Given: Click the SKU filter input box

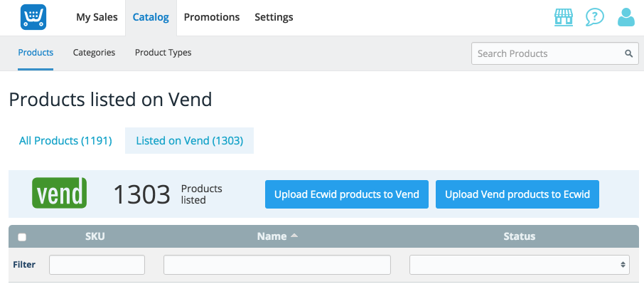Looking at the screenshot, I should [x=97, y=265].
